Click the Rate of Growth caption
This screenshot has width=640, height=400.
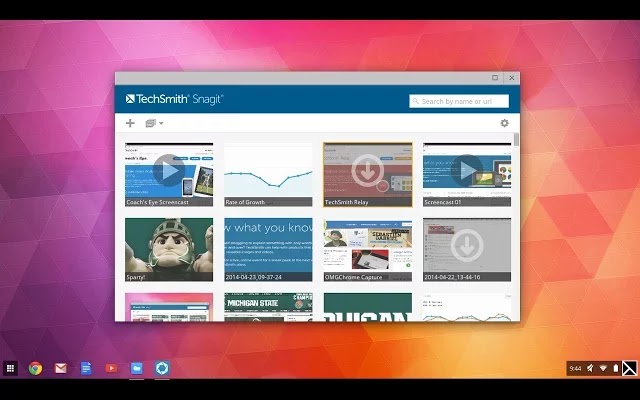(245, 202)
